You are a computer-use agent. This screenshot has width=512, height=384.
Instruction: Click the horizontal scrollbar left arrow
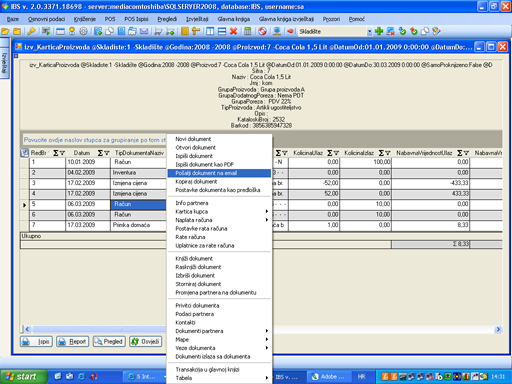tap(28, 329)
